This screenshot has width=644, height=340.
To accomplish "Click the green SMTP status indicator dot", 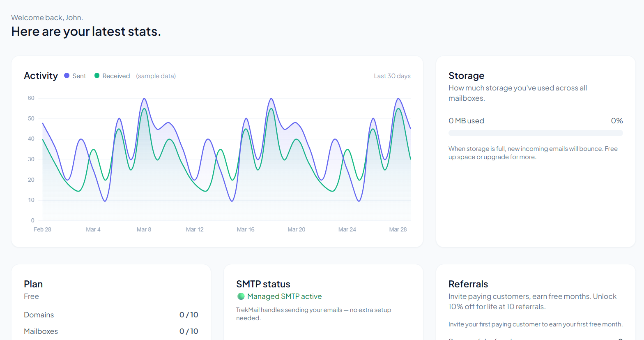I will tap(241, 296).
